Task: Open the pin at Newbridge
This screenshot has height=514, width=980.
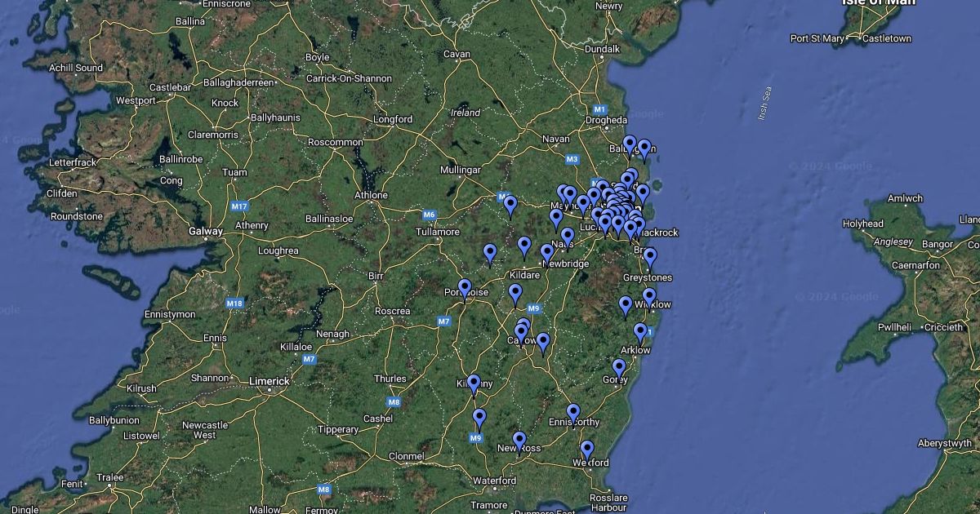Action: [547, 254]
